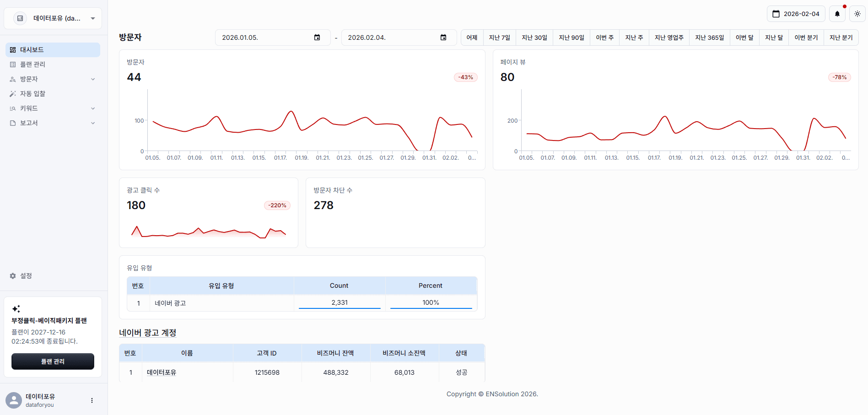This screenshot has height=415, width=868.
Task: Open 설정 with the gear icon
Action: pyautogui.click(x=13, y=276)
